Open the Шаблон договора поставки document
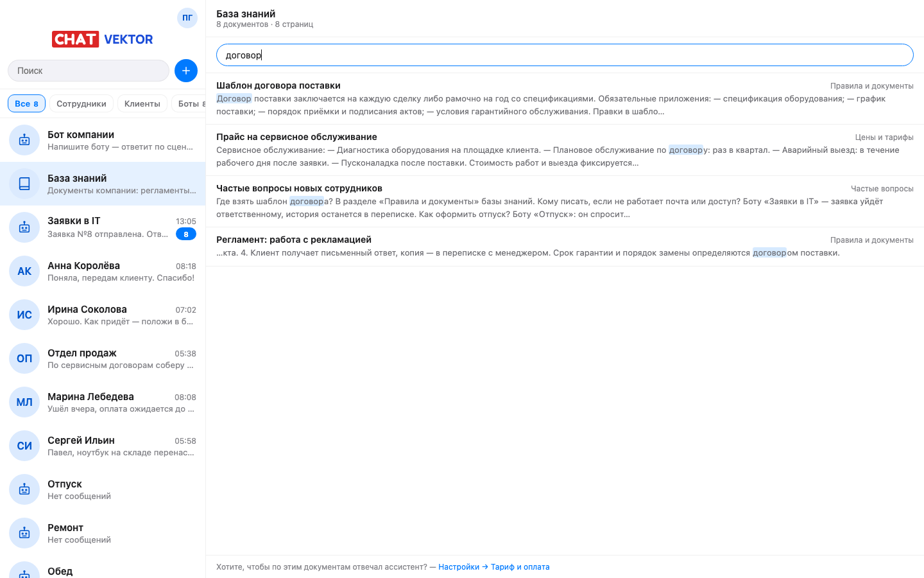This screenshot has width=924, height=578. (565, 99)
